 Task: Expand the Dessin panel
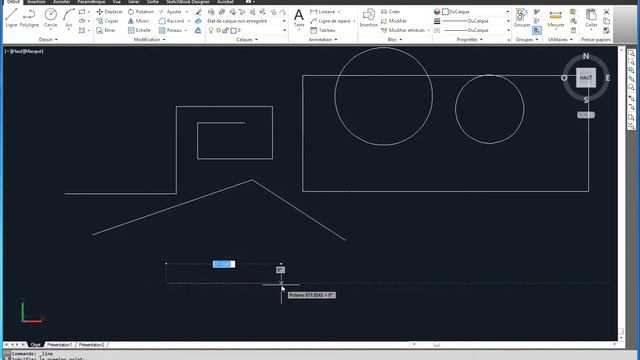pos(48,40)
